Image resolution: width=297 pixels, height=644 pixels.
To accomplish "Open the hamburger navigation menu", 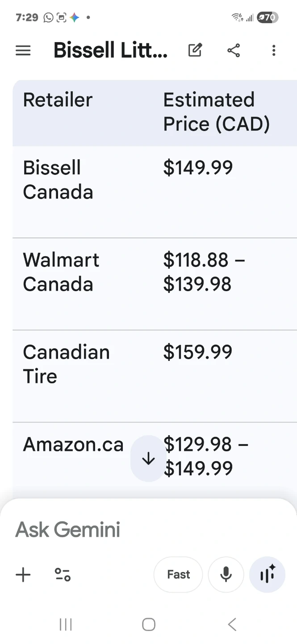I will click(23, 51).
